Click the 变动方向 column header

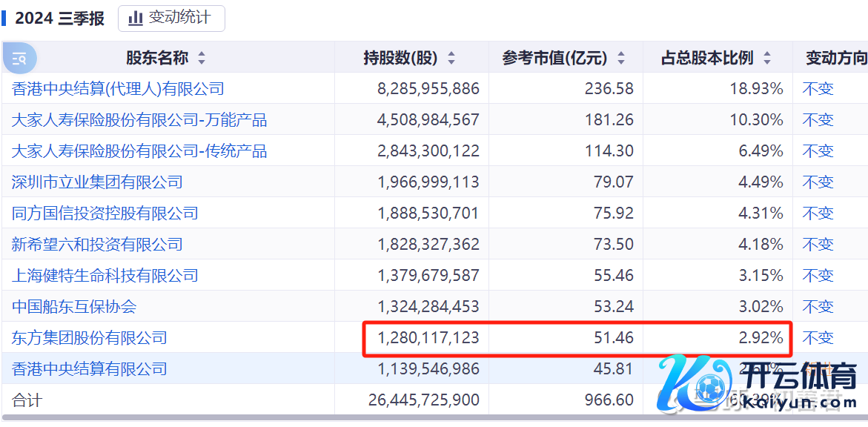[x=835, y=59]
